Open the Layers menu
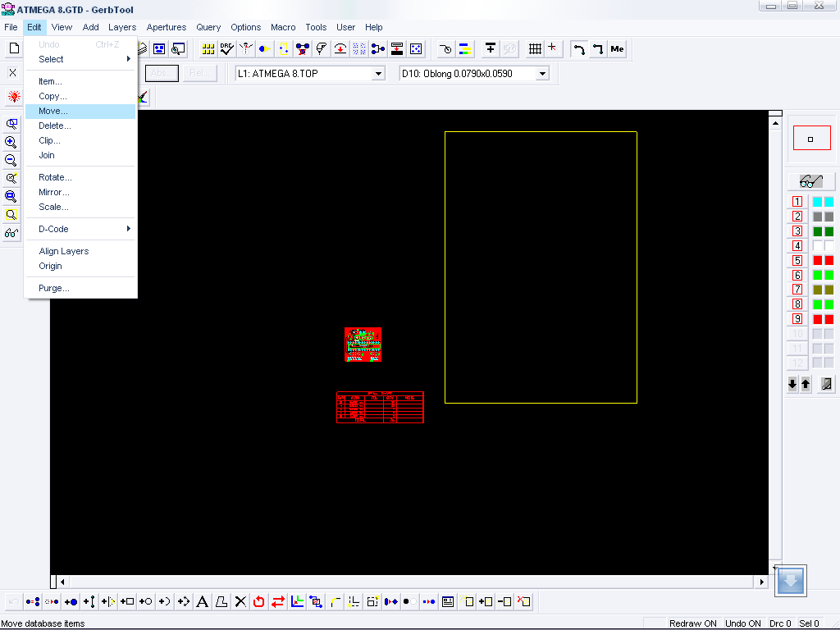Screen dimensions: 840x630 (x=122, y=27)
